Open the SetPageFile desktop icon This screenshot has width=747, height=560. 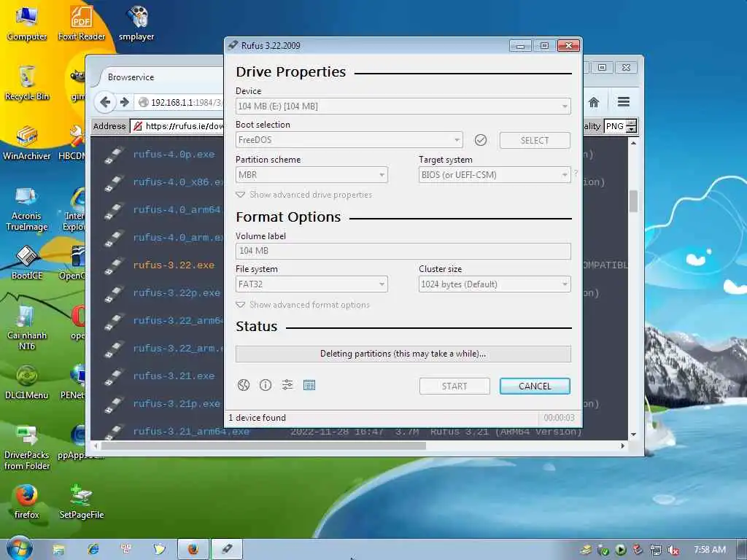click(82, 502)
